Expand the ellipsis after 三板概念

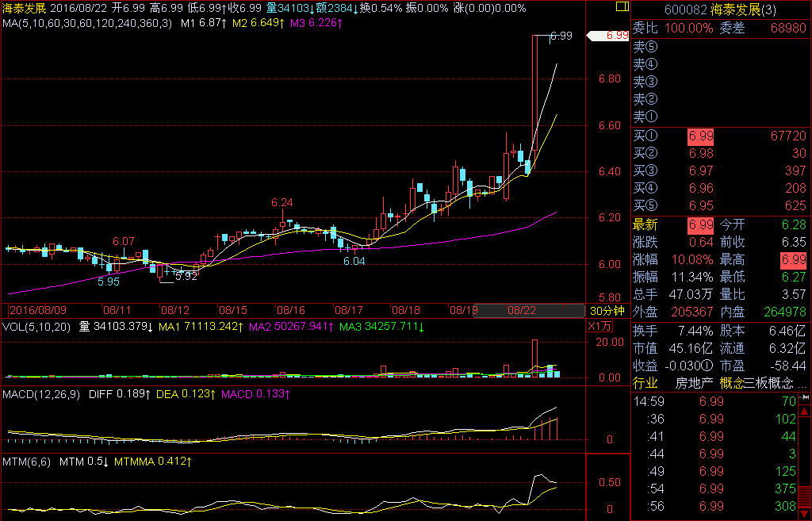pyautogui.click(x=802, y=383)
